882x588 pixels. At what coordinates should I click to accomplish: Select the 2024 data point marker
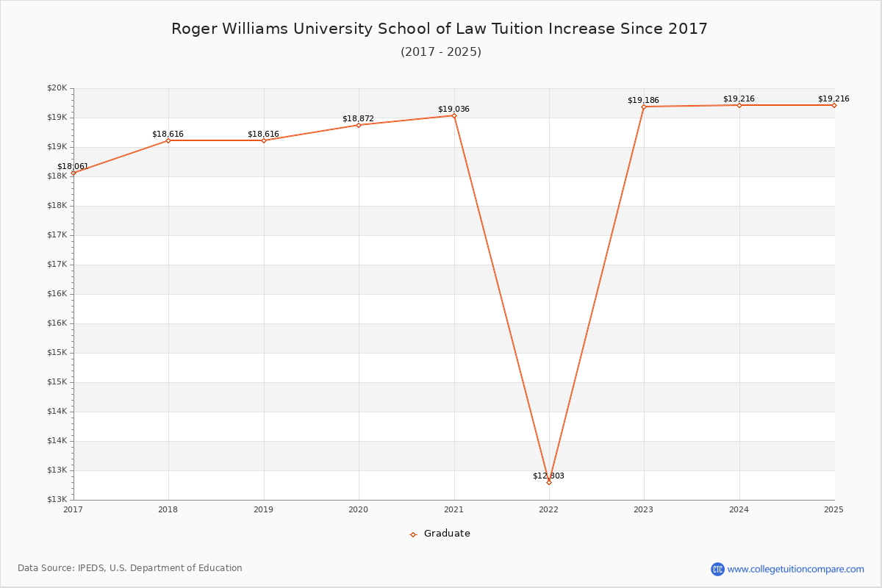[x=739, y=105]
